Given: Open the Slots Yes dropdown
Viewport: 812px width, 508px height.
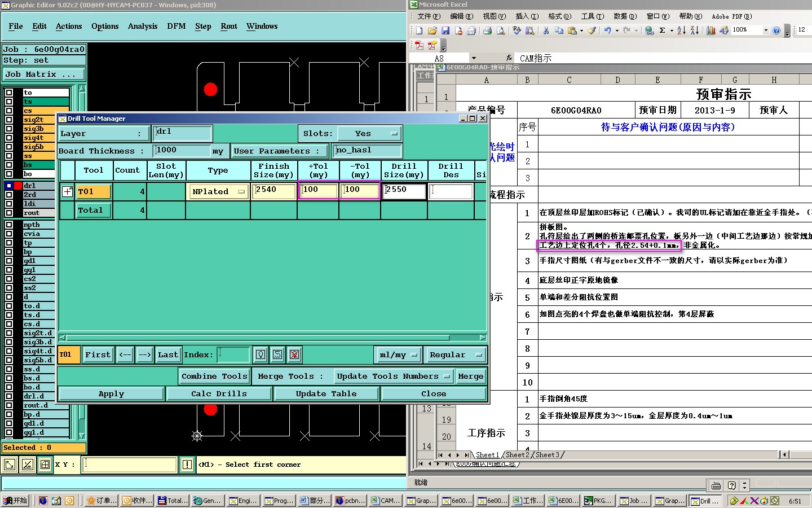Looking at the screenshot, I should click(x=370, y=134).
